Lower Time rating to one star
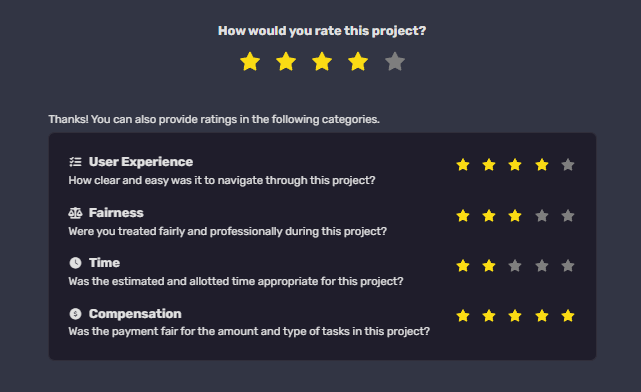This screenshot has height=392, width=641. [x=463, y=266]
